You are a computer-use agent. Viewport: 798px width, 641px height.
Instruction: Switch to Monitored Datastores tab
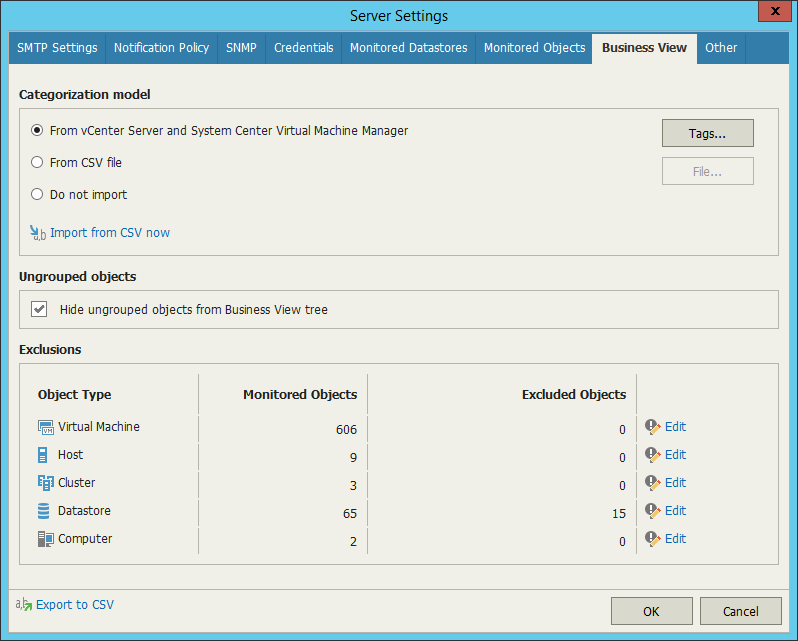pos(408,48)
